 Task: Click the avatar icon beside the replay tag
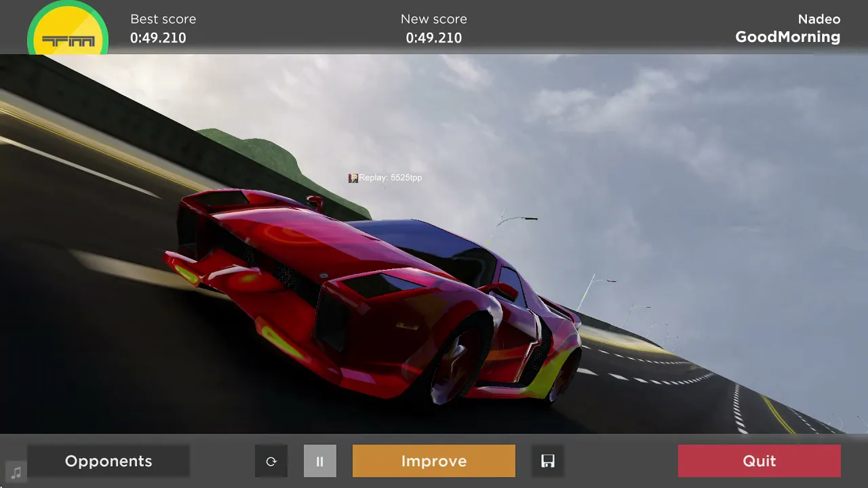click(353, 178)
